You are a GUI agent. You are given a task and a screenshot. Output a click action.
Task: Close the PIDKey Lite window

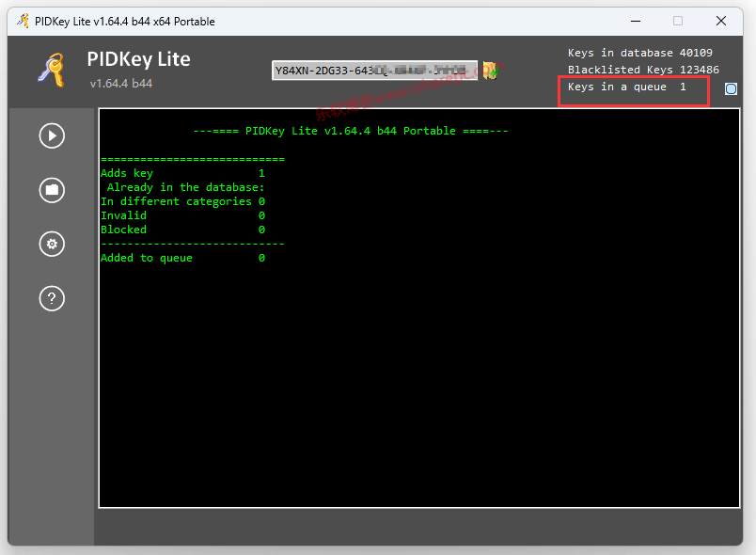[x=721, y=21]
